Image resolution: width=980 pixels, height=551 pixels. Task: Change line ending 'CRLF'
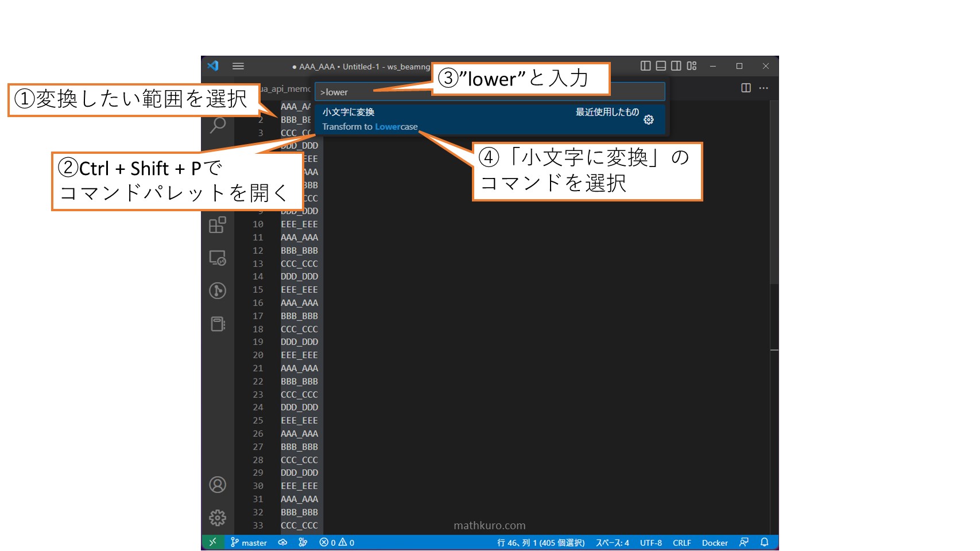(x=682, y=542)
